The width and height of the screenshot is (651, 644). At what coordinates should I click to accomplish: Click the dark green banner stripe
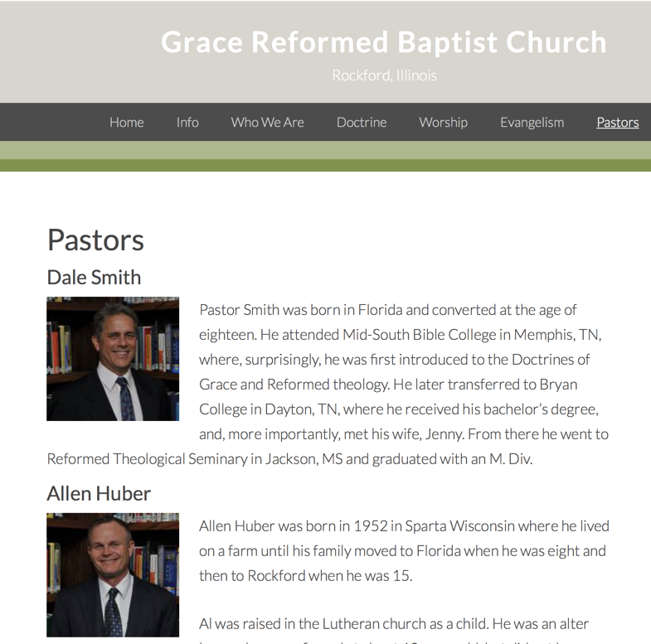(x=325, y=166)
